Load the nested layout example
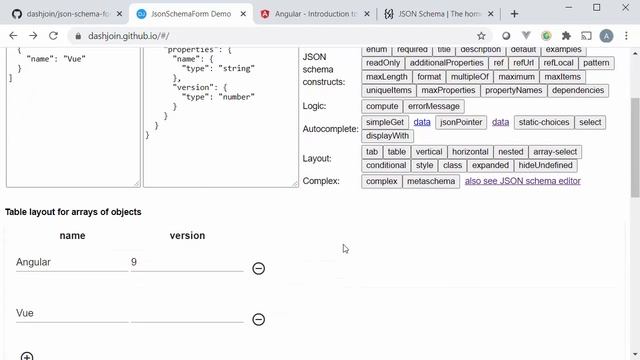Image resolution: width=640 pixels, height=360 pixels. (510, 152)
